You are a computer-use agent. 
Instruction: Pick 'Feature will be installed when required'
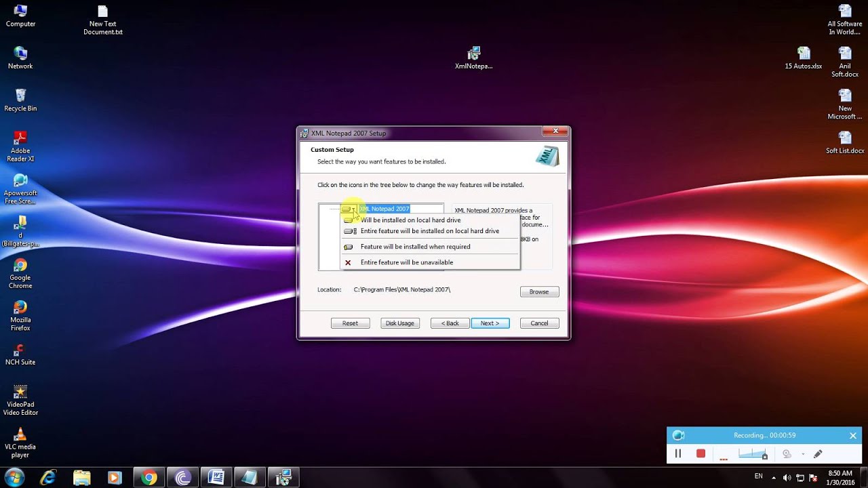[430, 247]
